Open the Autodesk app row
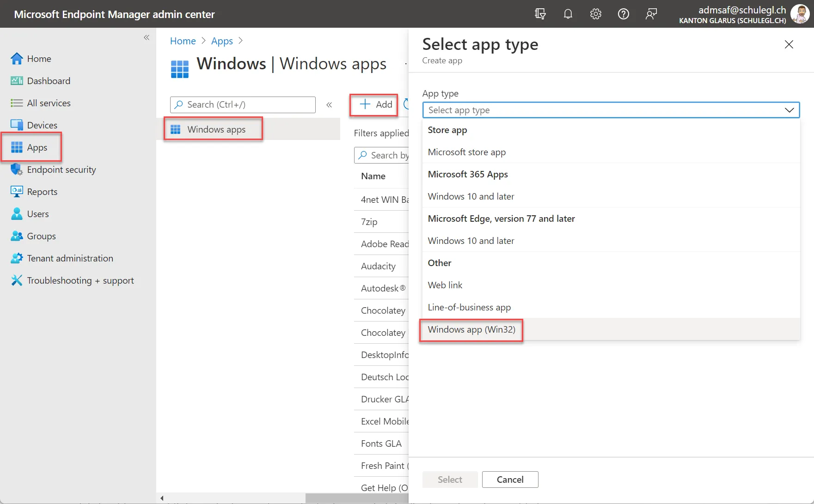Viewport: 814px width, 504px height. [x=381, y=288]
